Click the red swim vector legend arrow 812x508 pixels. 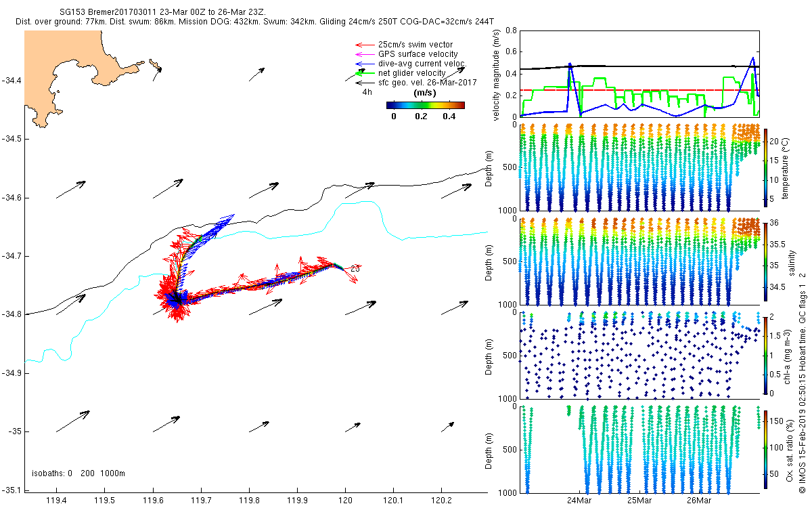point(365,45)
